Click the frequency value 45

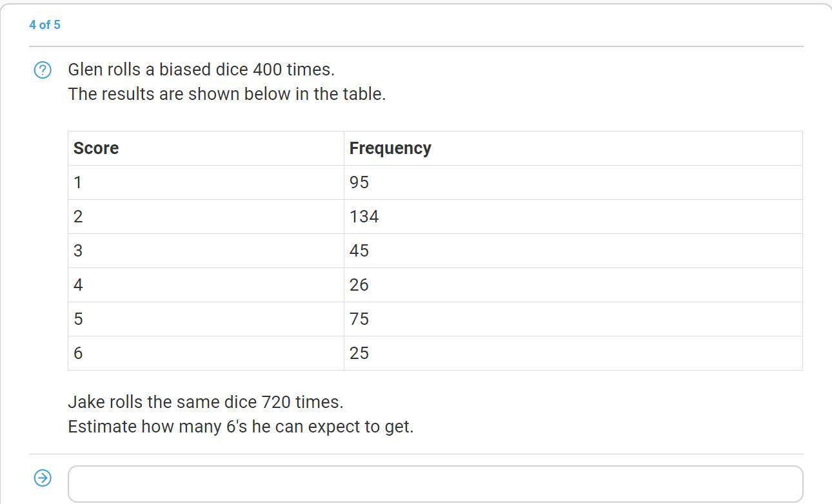tap(359, 251)
